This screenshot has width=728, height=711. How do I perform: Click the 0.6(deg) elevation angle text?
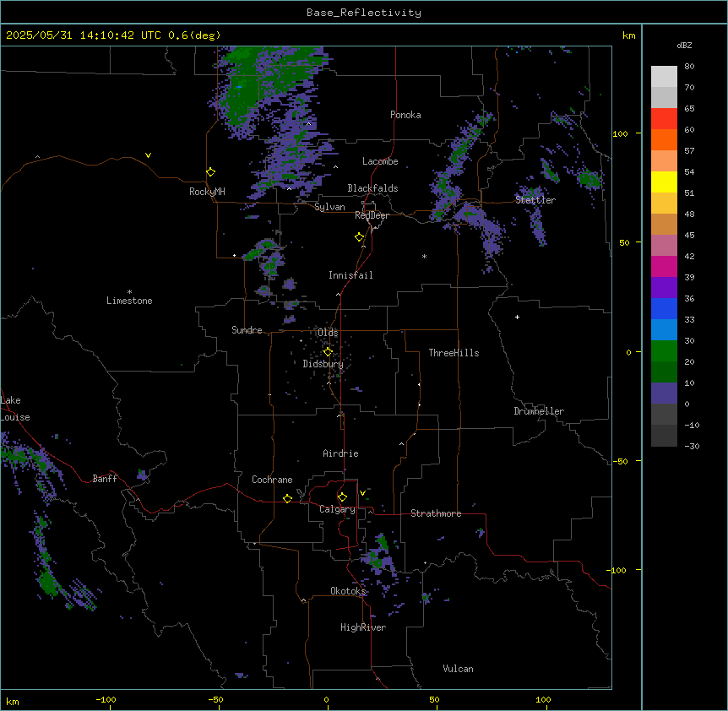(194, 35)
